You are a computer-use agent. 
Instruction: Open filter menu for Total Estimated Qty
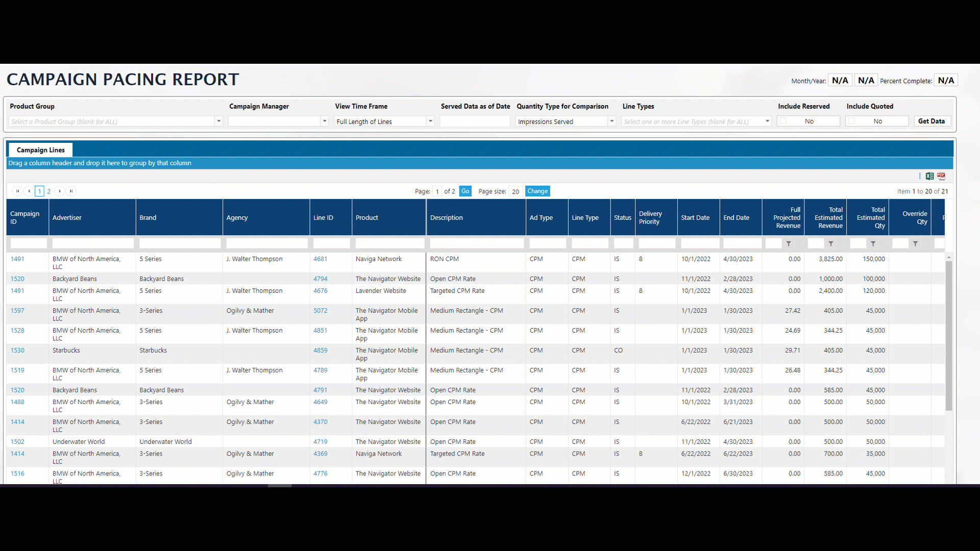(873, 244)
